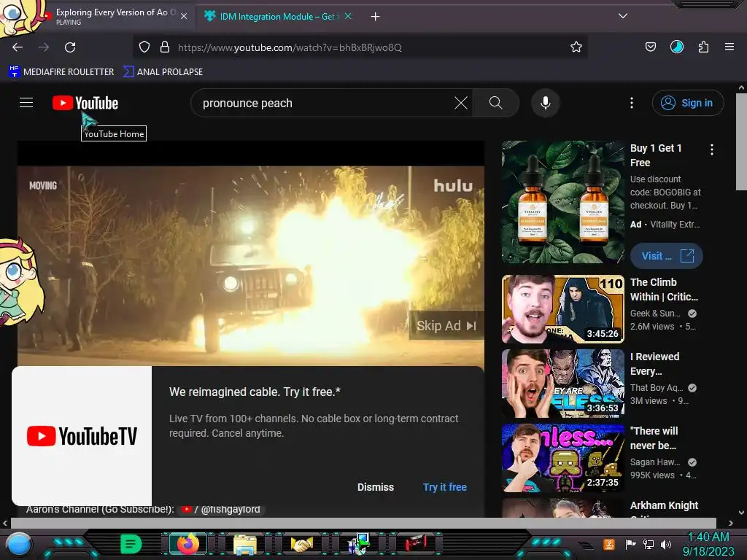The image size is (747, 560).
Task: Open the YouTube guide hamburger menu
Action: (26, 103)
